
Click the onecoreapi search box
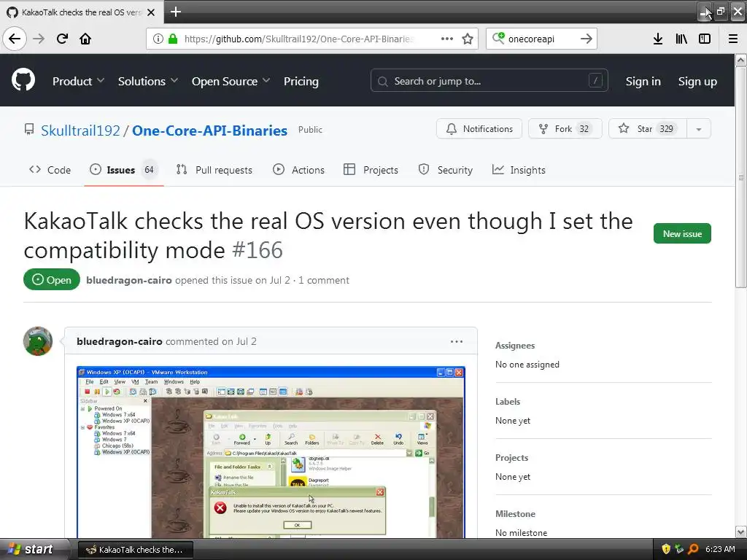[541, 39]
